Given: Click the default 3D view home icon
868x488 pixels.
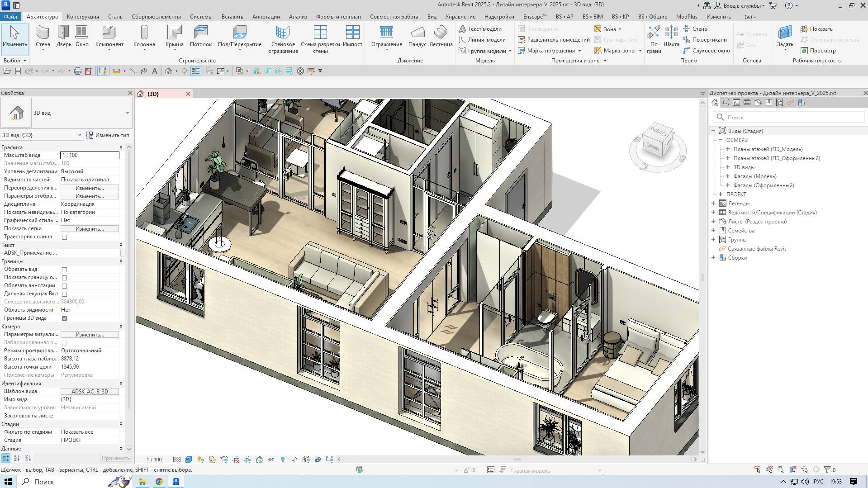Looking at the screenshot, I should [x=169, y=71].
